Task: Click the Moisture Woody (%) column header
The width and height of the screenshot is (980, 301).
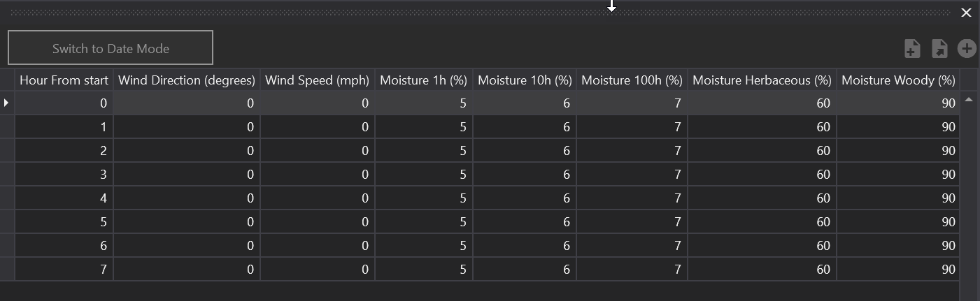Action: (x=898, y=80)
